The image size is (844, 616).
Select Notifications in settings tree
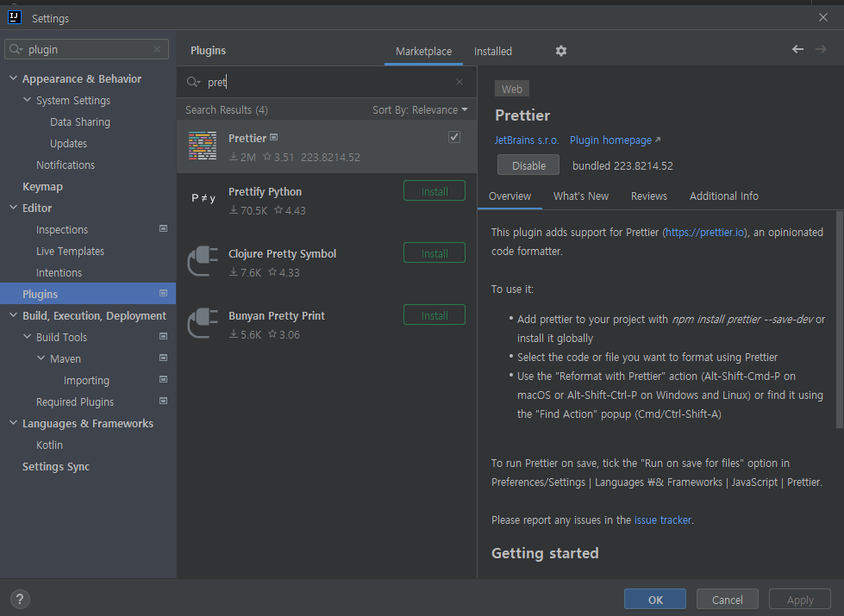coord(66,165)
